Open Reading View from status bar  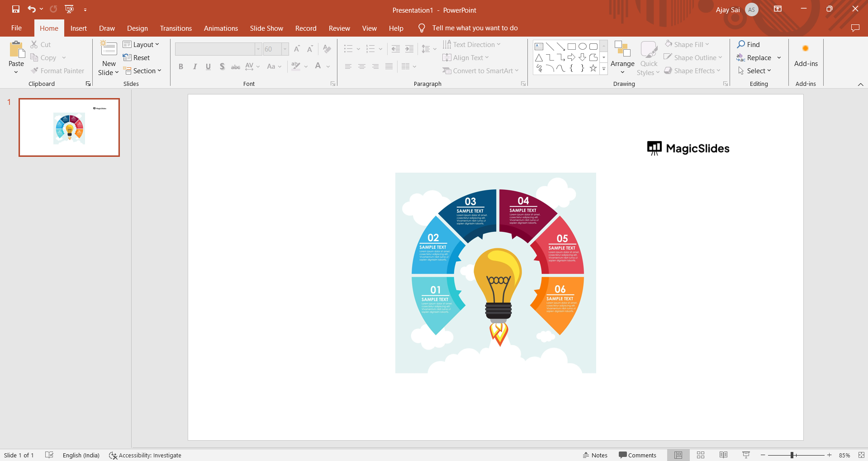click(723, 455)
